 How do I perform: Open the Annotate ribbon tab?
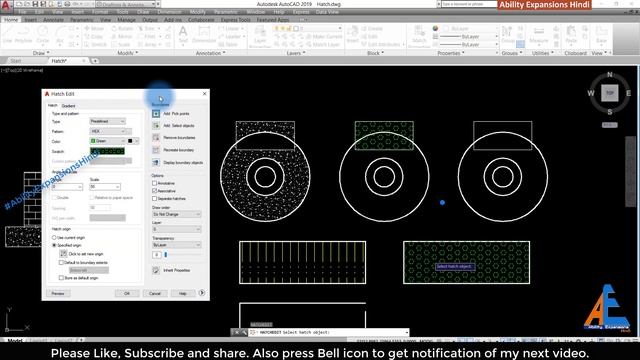click(53, 20)
